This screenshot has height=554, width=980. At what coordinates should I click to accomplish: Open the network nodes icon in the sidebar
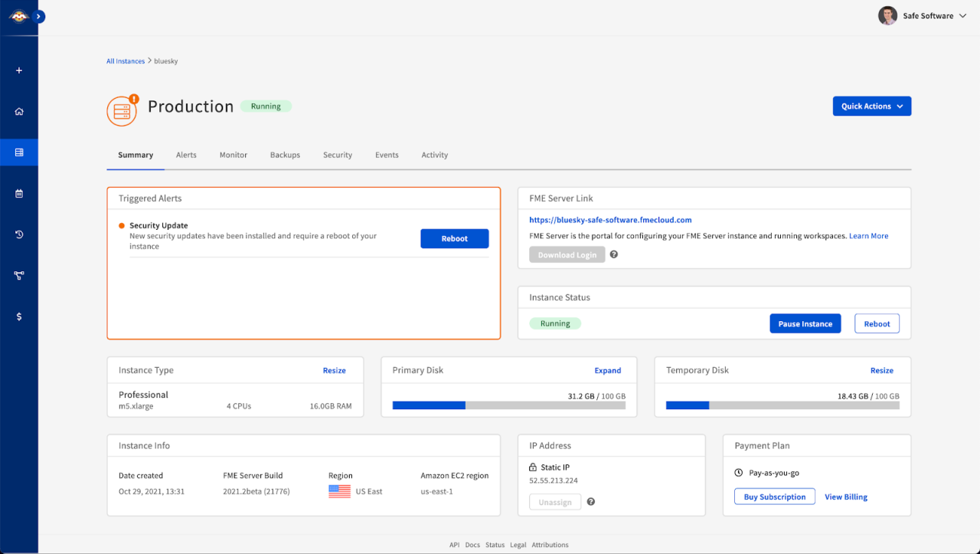click(x=19, y=276)
